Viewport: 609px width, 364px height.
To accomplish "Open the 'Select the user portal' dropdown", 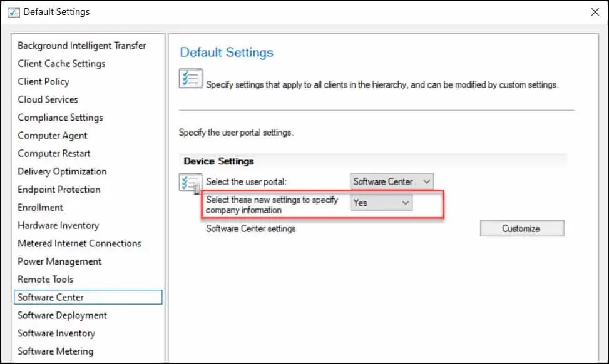I will (391, 181).
